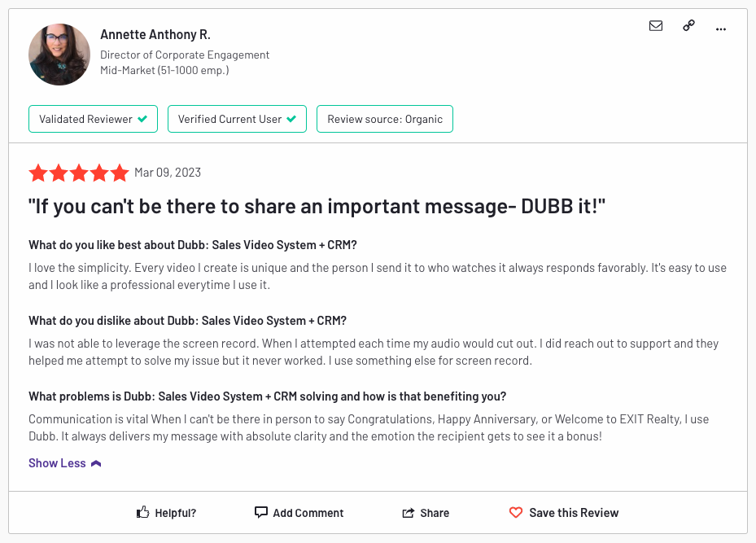Click the red heart save icon
756x543 pixels.
[516, 513]
